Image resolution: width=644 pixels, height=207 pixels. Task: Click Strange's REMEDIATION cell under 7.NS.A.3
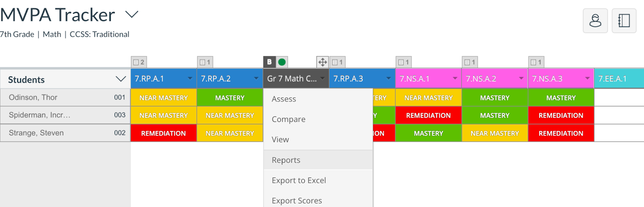click(561, 133)
